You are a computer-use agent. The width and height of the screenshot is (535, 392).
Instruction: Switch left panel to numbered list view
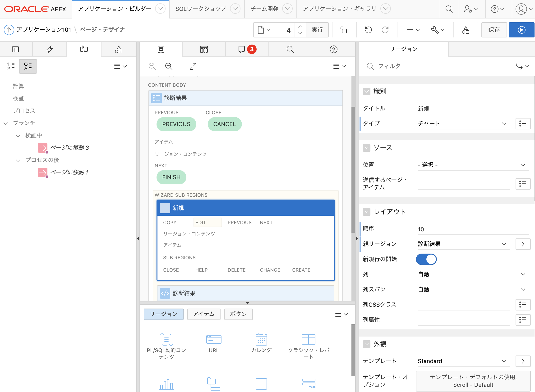click(10, 66)
